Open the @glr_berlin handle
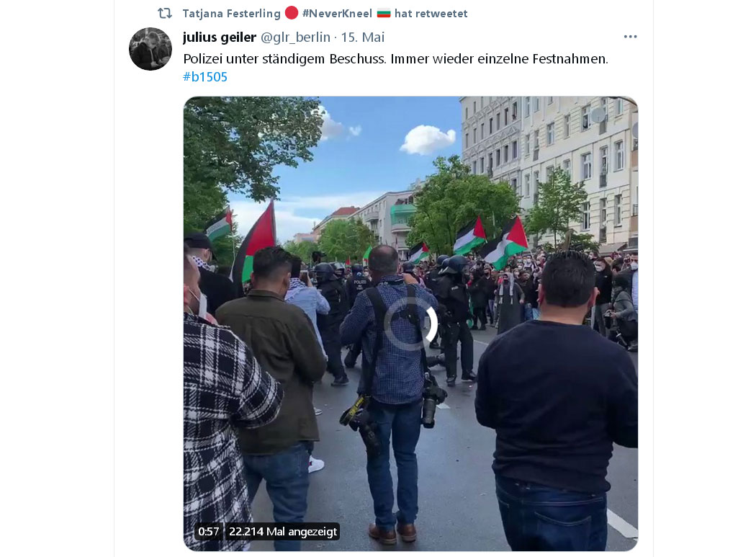This screenshot has width=756, height=557. [295, 37]
